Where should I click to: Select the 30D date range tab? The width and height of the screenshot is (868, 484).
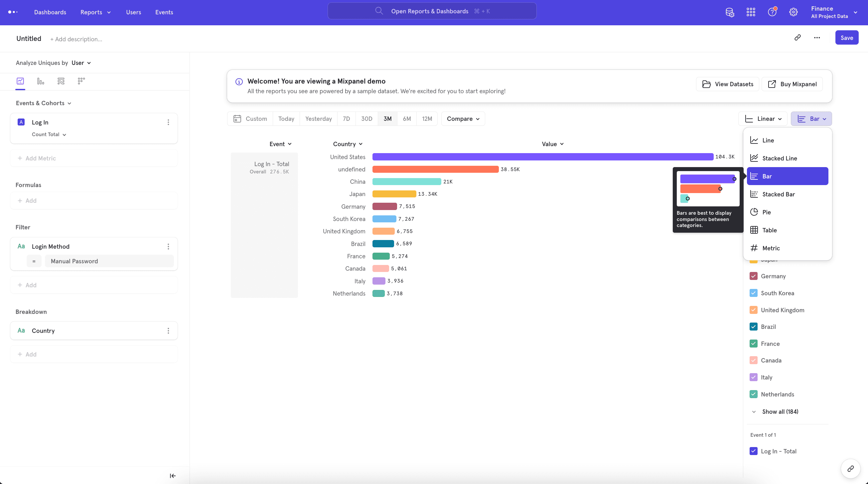tap(366, 119)
